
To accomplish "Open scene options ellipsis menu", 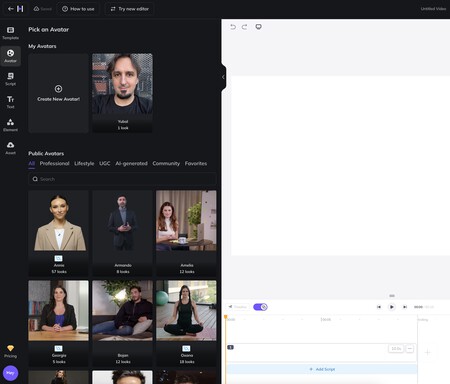I will (x=410, y=349).
